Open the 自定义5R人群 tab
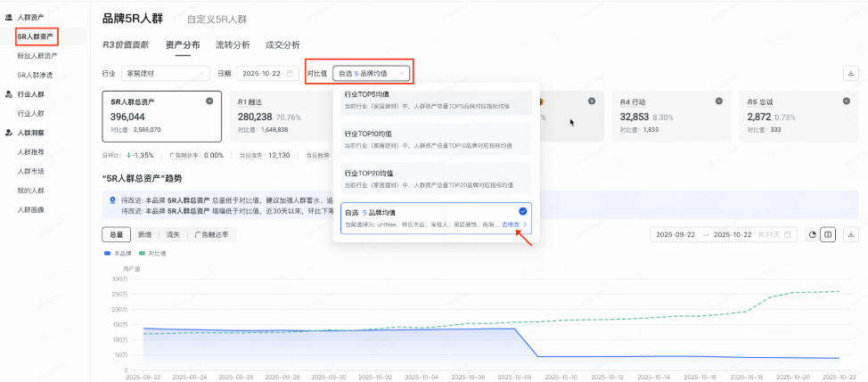Screen dimensions: 868x382 [x=217, y=20]
